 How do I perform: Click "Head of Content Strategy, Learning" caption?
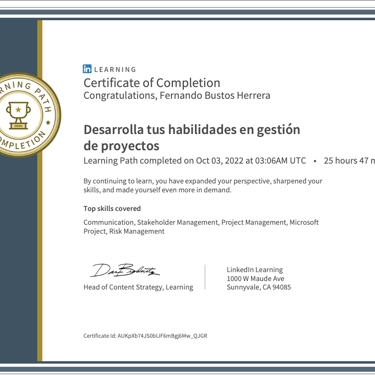[x=138, y=287]
